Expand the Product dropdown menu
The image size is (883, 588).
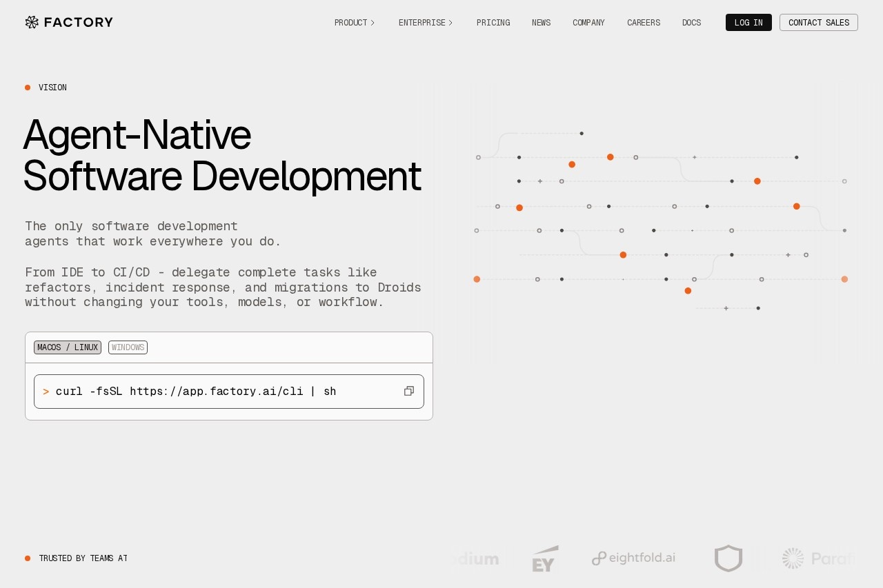click(x=354, y=23)
